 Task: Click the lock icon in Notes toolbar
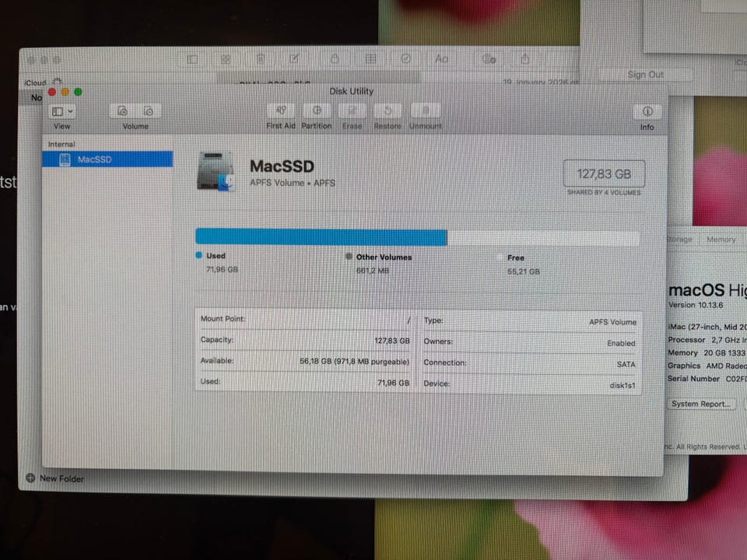tap(335, 58)
